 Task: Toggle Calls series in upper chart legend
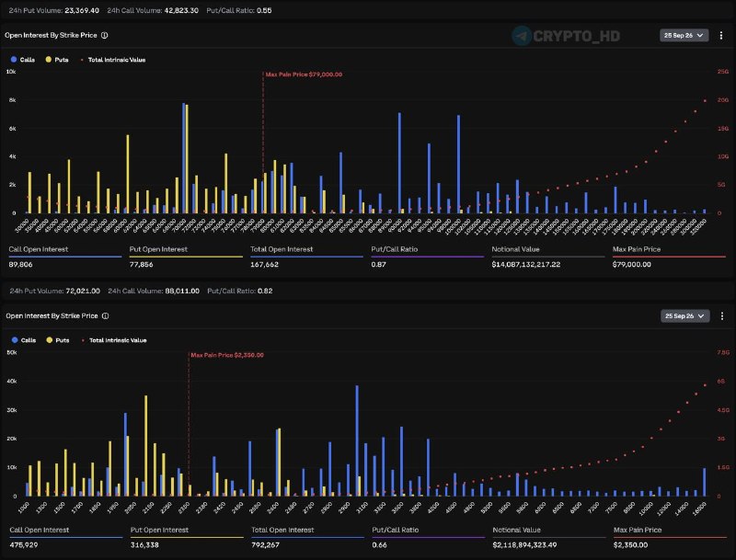23,60
